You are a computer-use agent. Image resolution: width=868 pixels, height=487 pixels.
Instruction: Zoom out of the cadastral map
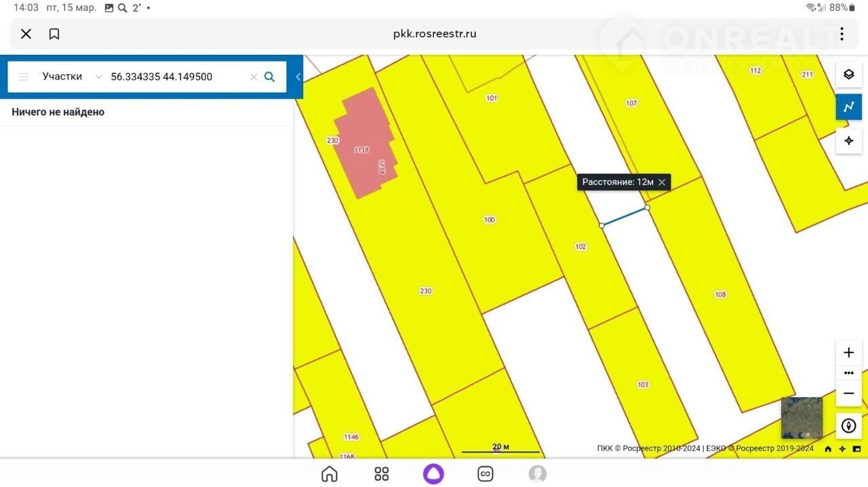[848, 393]
